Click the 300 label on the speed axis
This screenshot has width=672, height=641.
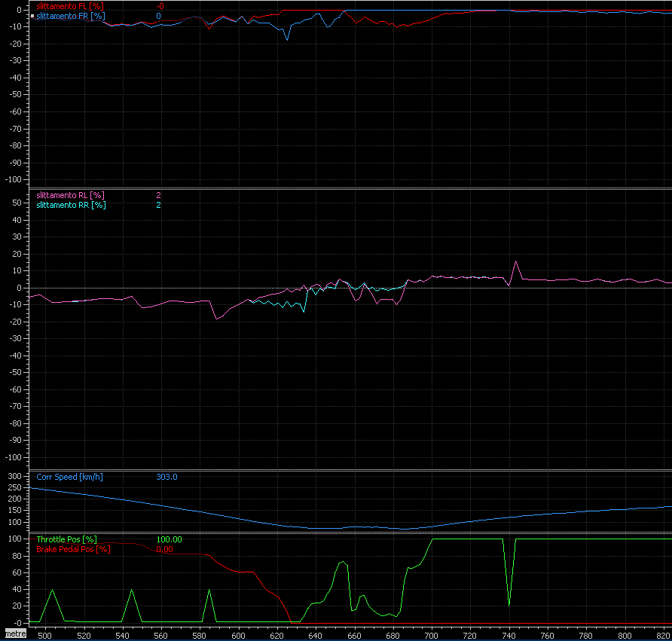14,476
